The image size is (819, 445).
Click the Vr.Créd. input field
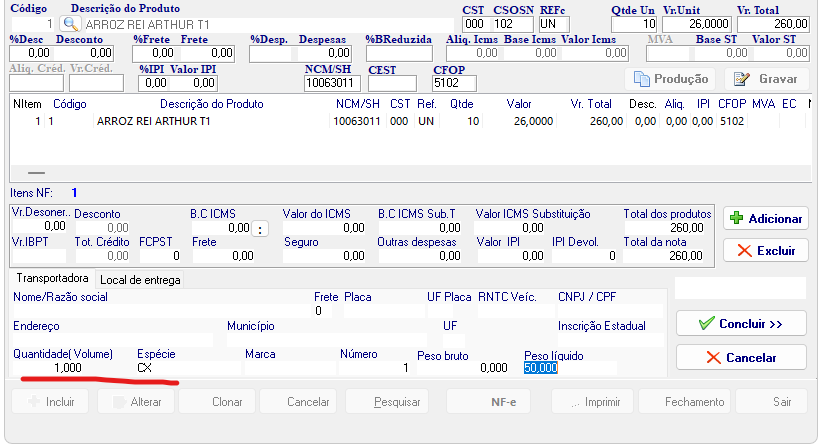point(97,83)
